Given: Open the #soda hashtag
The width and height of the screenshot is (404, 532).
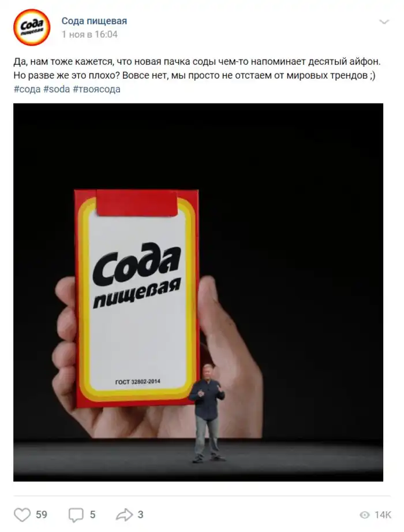Looking at the screenshot, I should (x=57, y=89).
